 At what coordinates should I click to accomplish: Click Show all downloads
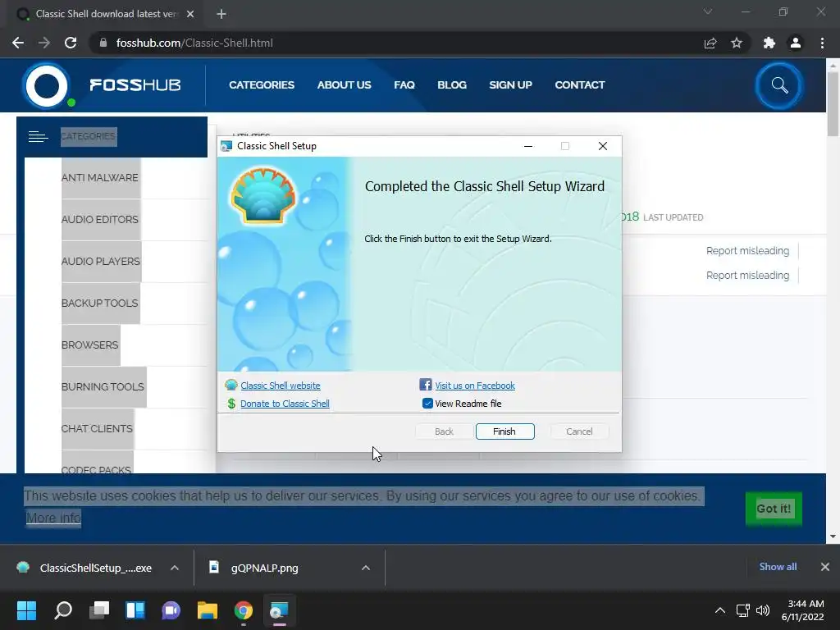tap(778, 567)
